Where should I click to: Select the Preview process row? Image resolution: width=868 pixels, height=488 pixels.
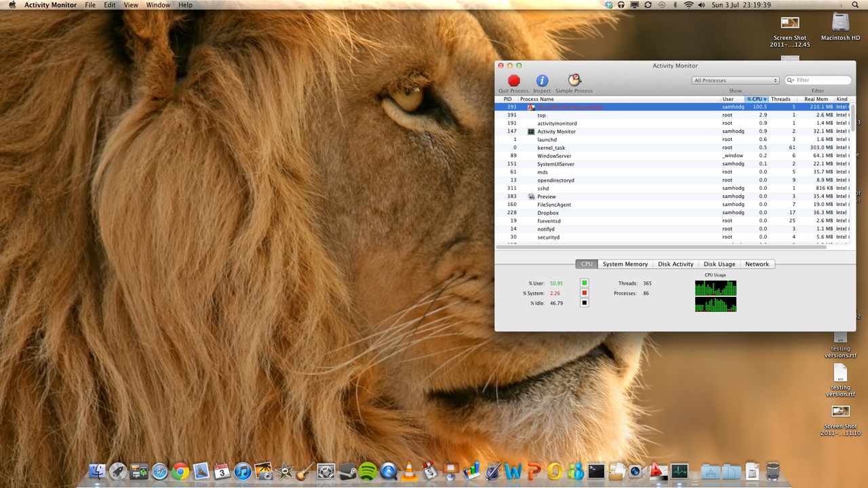672,197
